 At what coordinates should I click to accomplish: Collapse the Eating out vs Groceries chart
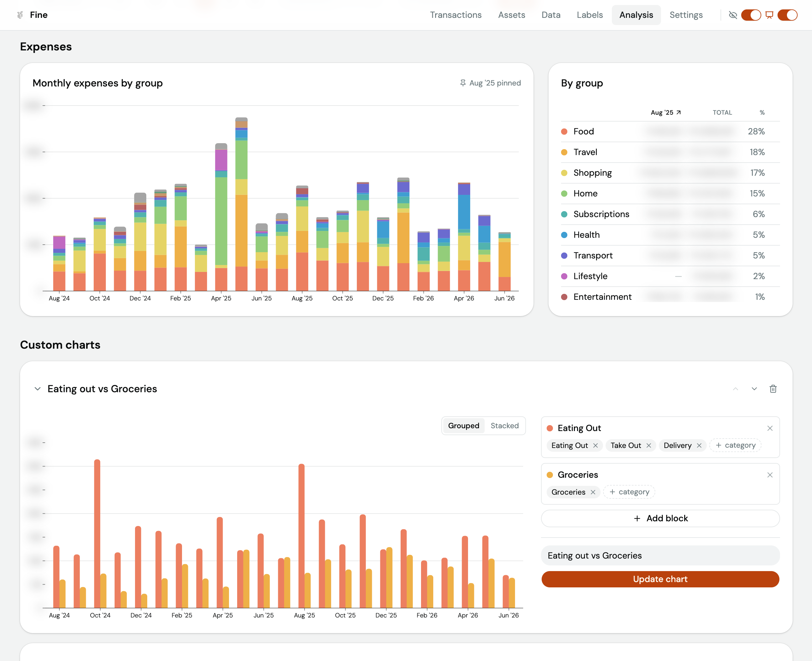pos(37,389)
